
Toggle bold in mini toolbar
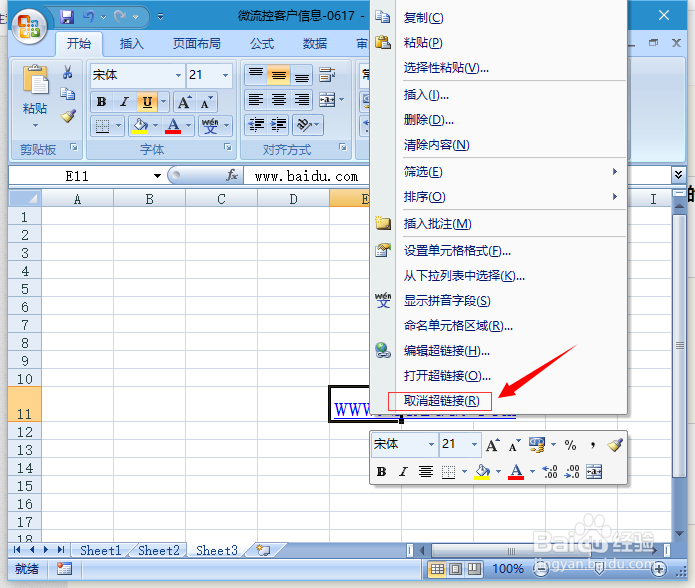point(381,472)
